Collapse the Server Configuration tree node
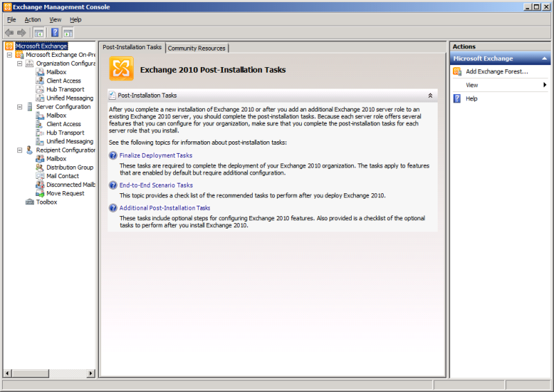The height and width of the screenshot is (392, 554). pyautogui.click(x=19, y=107)
